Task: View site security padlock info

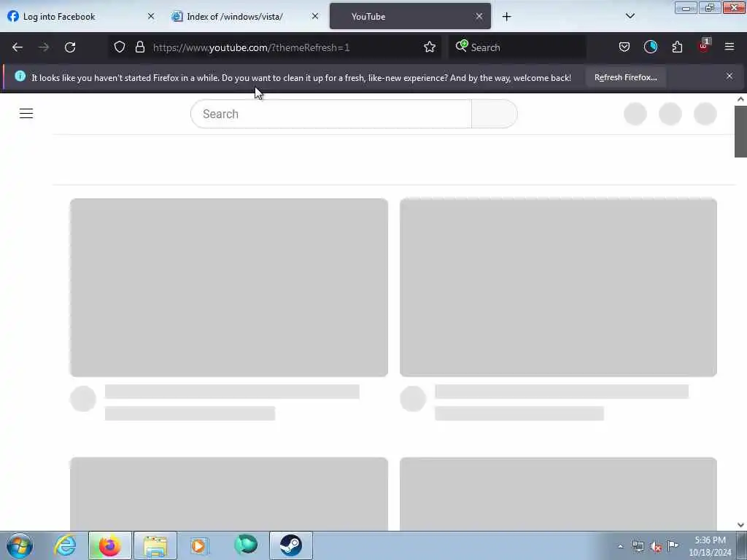Action: [139, 47]
